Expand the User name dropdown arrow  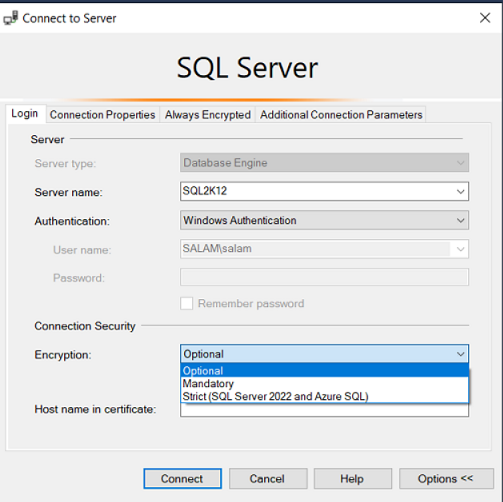(x=460, y=249)
